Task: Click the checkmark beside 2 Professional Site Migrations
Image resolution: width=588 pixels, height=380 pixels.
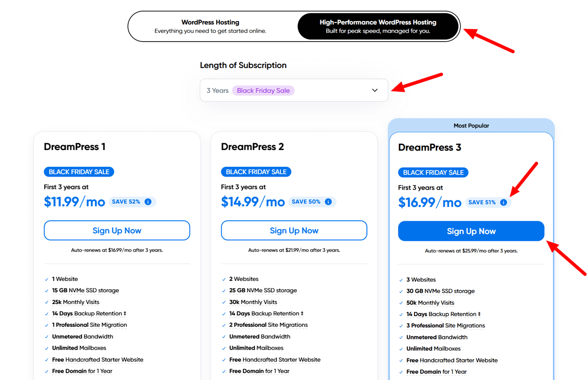Action: 223,325
